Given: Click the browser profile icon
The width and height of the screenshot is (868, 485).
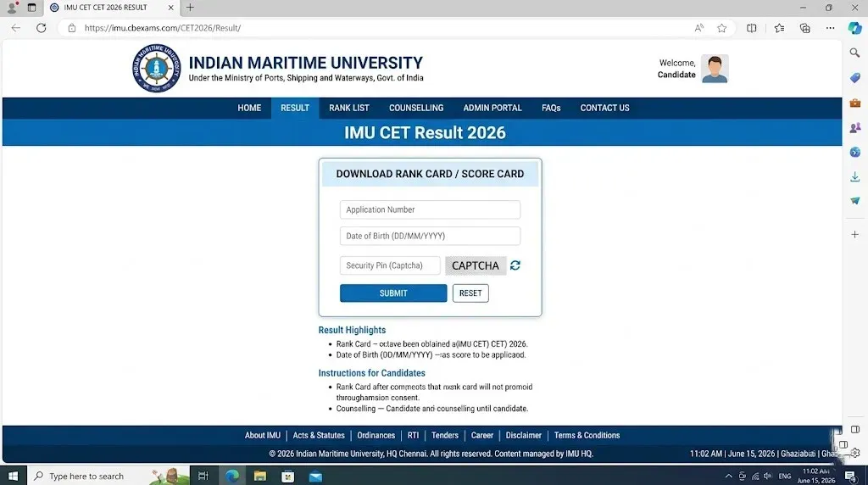Looking at the screenshot, I should point(12,8).
